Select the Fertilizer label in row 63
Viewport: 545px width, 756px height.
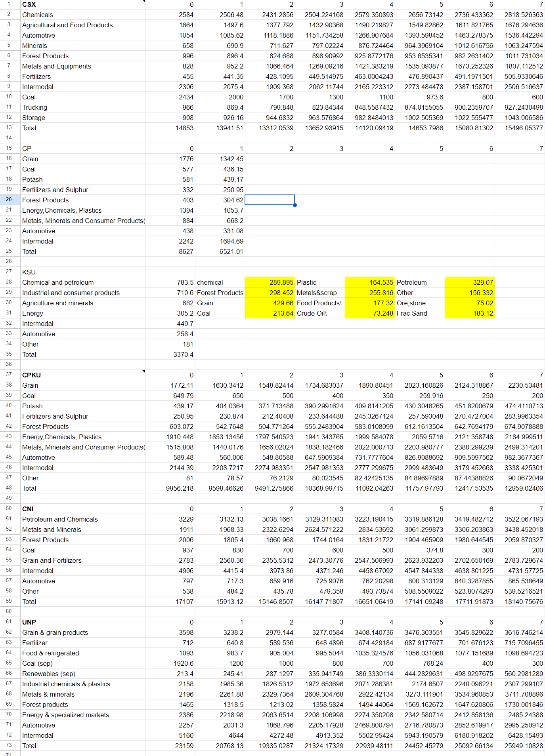[35, 643]
